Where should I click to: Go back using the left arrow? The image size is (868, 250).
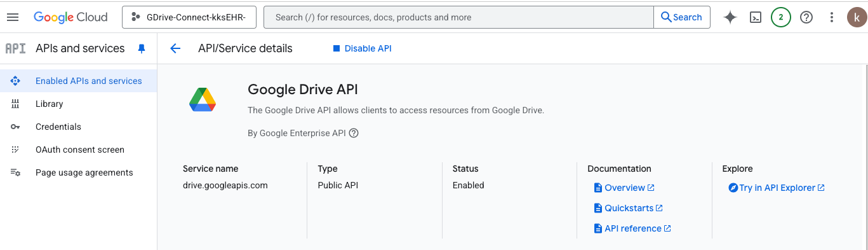176,48
